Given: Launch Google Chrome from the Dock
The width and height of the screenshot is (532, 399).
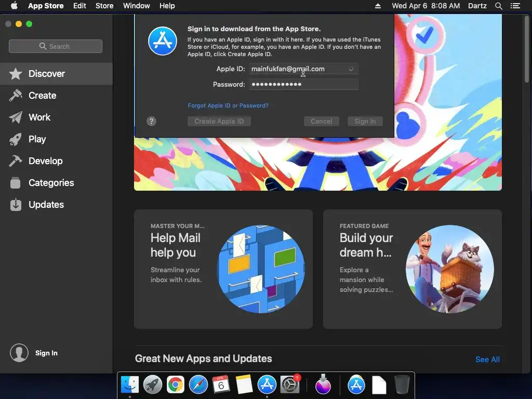Looking at the screenshot, I should pos(176,385).
